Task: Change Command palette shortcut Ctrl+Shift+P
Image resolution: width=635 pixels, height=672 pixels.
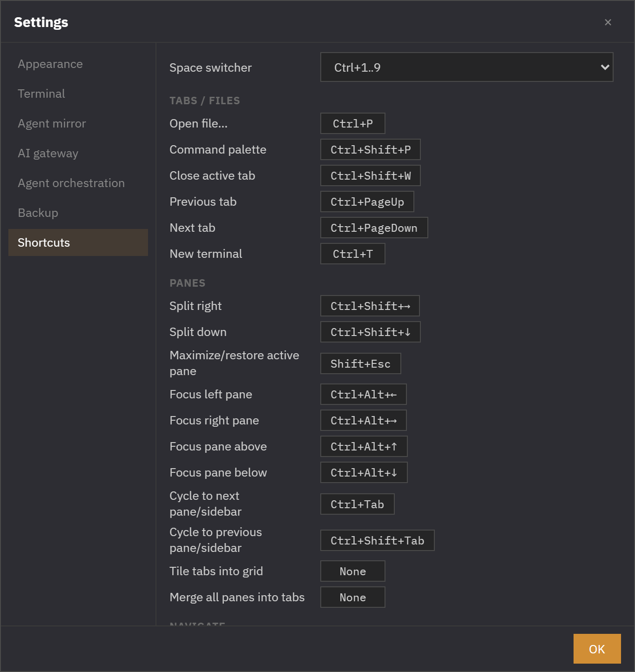Action: tap(371, 149)
